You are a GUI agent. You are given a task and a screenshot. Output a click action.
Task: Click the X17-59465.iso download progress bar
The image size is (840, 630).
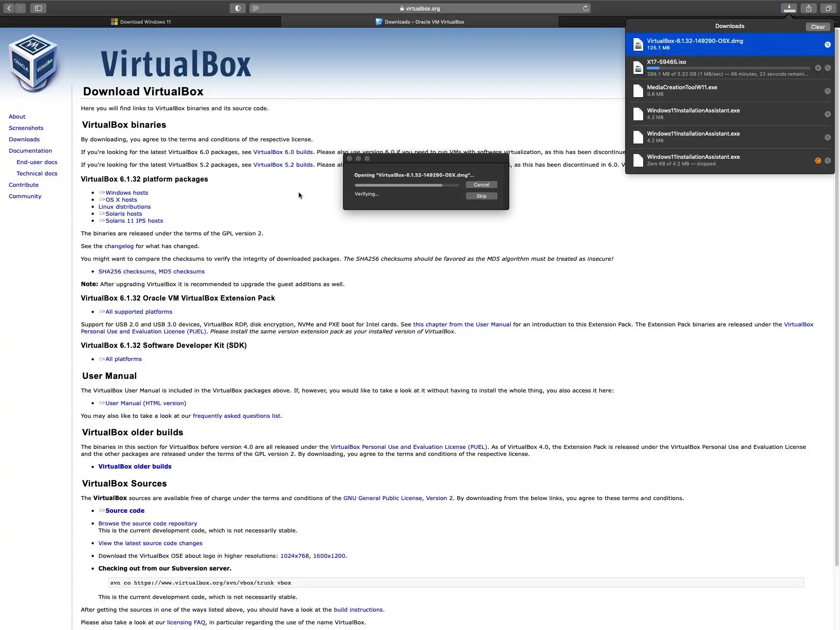[x=728, y=68]
